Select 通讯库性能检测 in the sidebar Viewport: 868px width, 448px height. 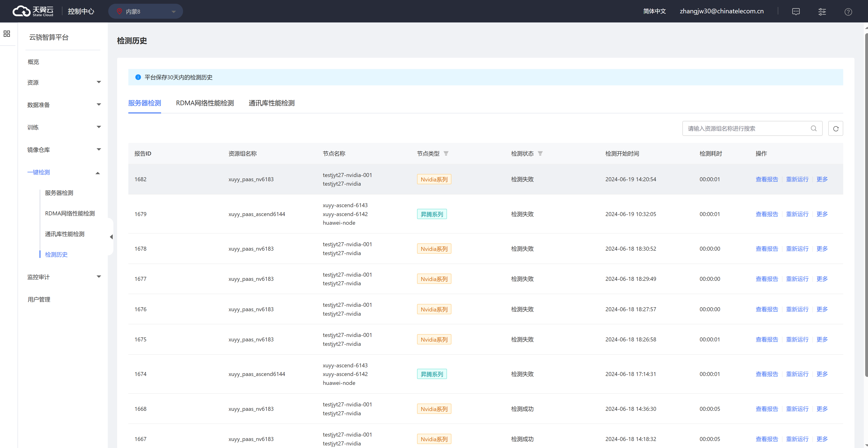tap(65, 234)
